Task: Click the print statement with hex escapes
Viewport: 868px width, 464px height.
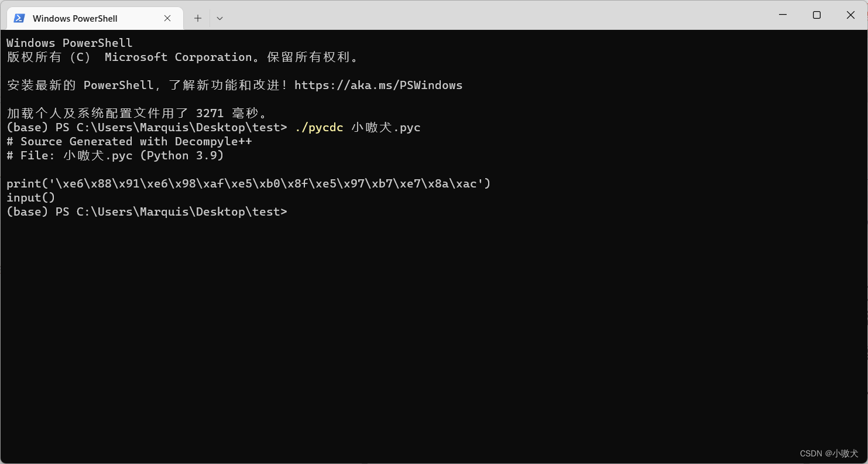Action: (249, 184)
